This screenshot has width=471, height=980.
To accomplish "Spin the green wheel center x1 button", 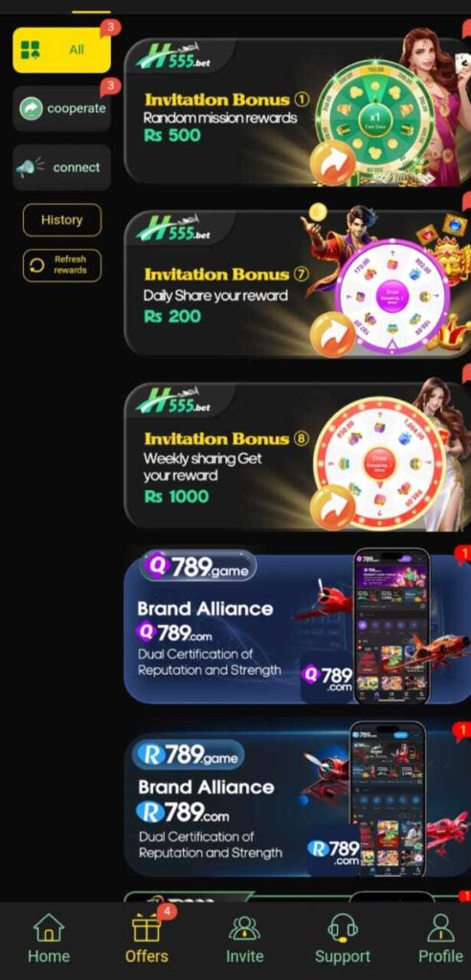I will pyautogui.click(x=374, y=118).
